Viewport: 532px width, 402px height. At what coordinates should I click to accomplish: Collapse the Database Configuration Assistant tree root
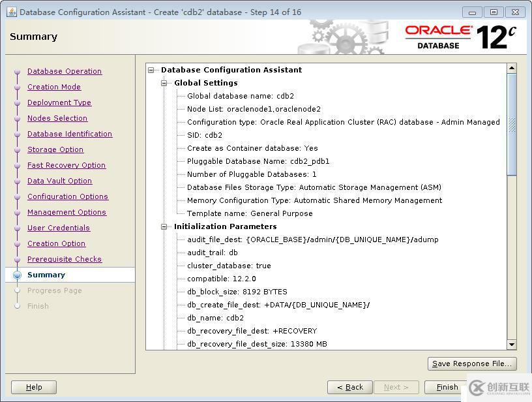(151, 70)
